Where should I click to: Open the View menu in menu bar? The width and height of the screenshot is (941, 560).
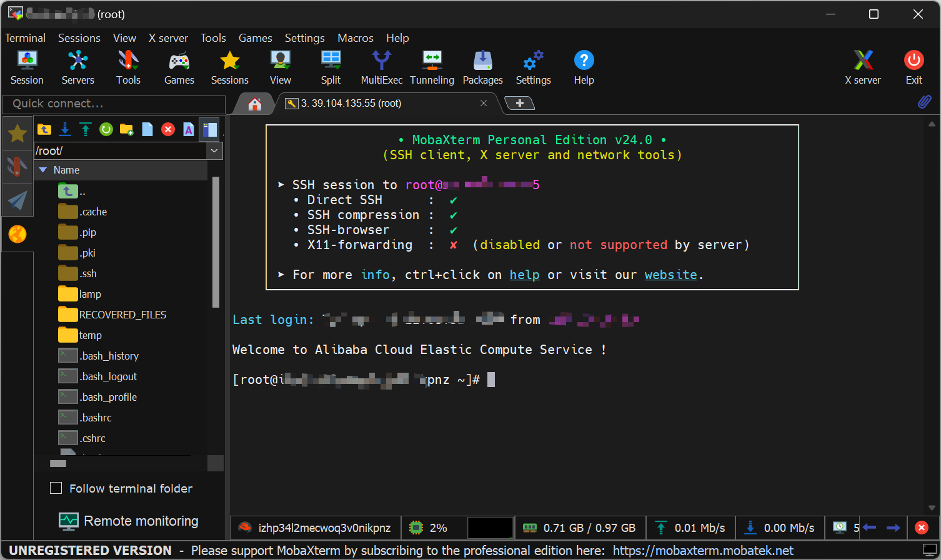pyautogui.click(x=124, y=38)
